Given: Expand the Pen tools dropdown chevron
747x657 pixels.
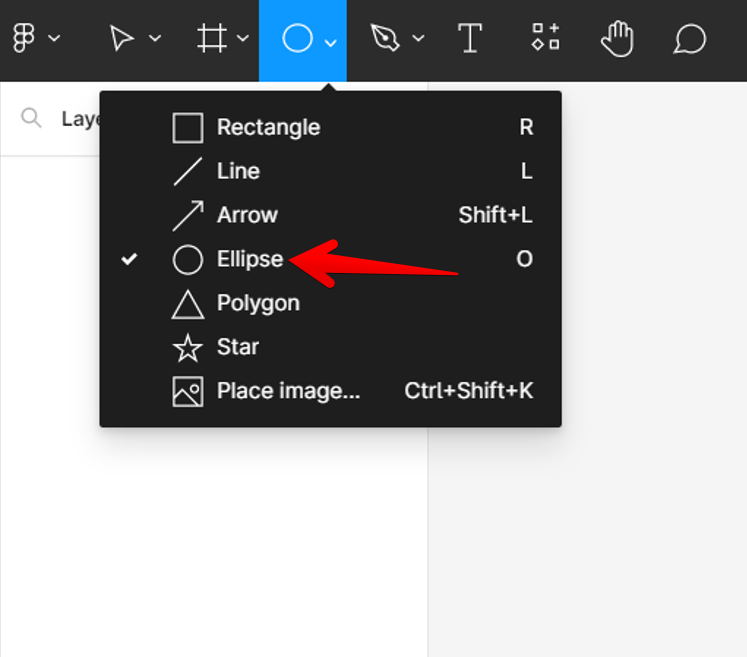Looking at the screenshot, I should [418, 40].
